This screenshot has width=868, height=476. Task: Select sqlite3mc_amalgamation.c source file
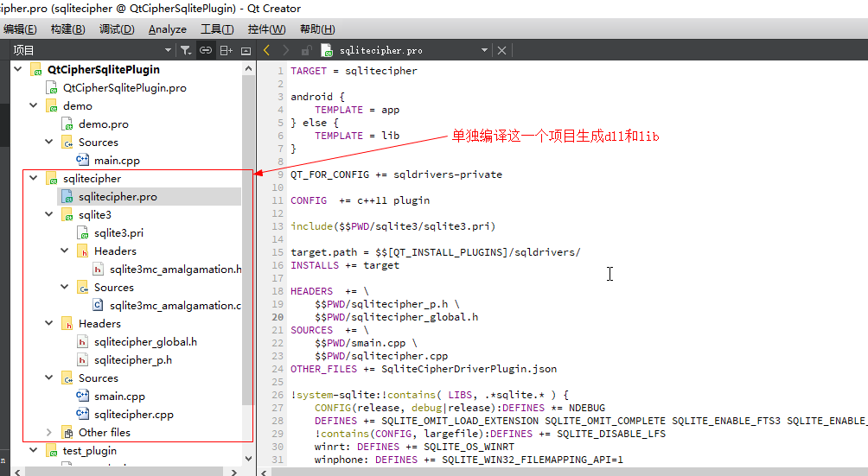click(x=175, y=306)
